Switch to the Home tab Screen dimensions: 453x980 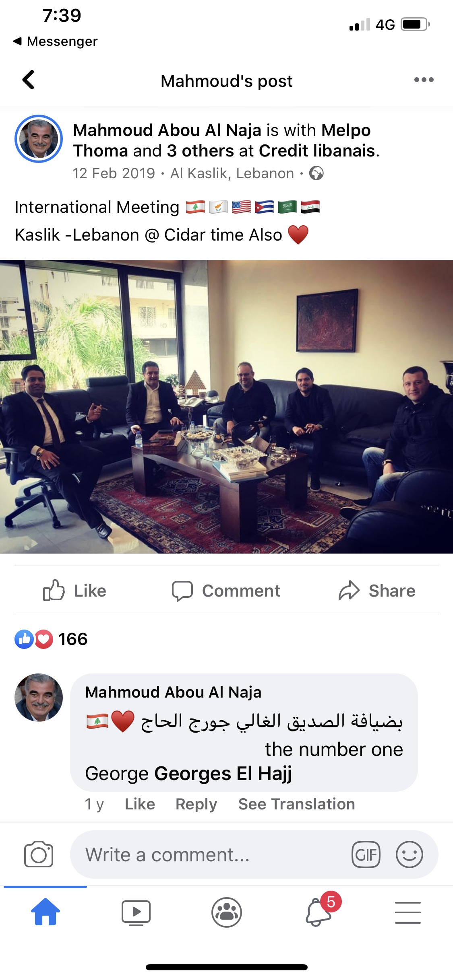pyautogui.click(x=45, y=912)
